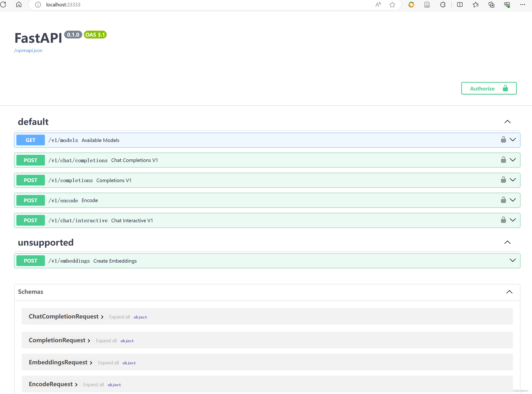Click the 0.1.0 version badge
The width and height of the screenshot is (532, 394).
click(x=73, y=35)
